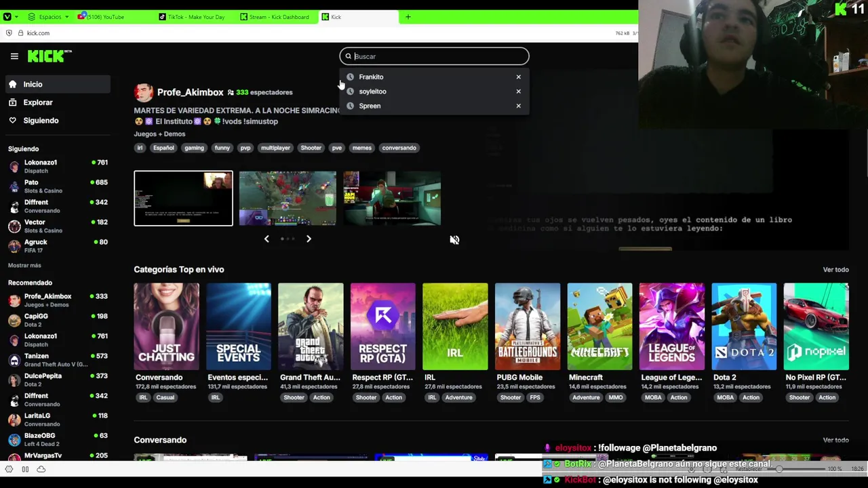The width and height of the screenshot is (868, 488).
Task: Open Respect RP (GTA) category card
Action: 382,327
